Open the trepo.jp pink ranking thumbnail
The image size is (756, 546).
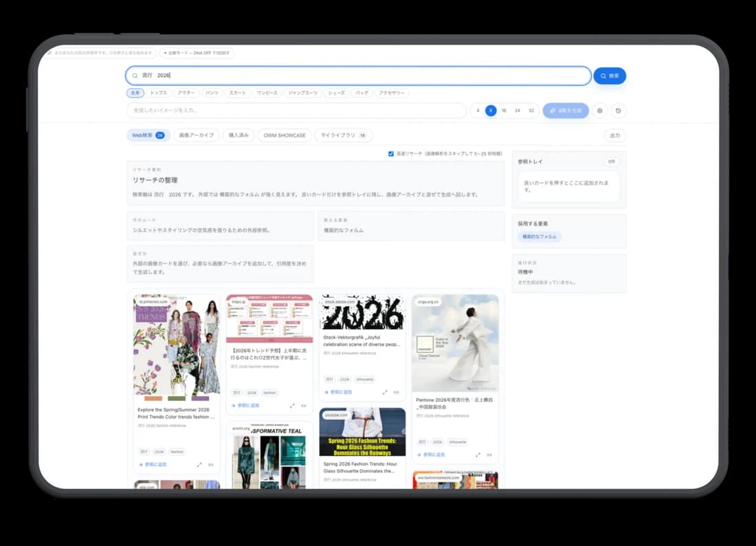click(x=269, y=319)
